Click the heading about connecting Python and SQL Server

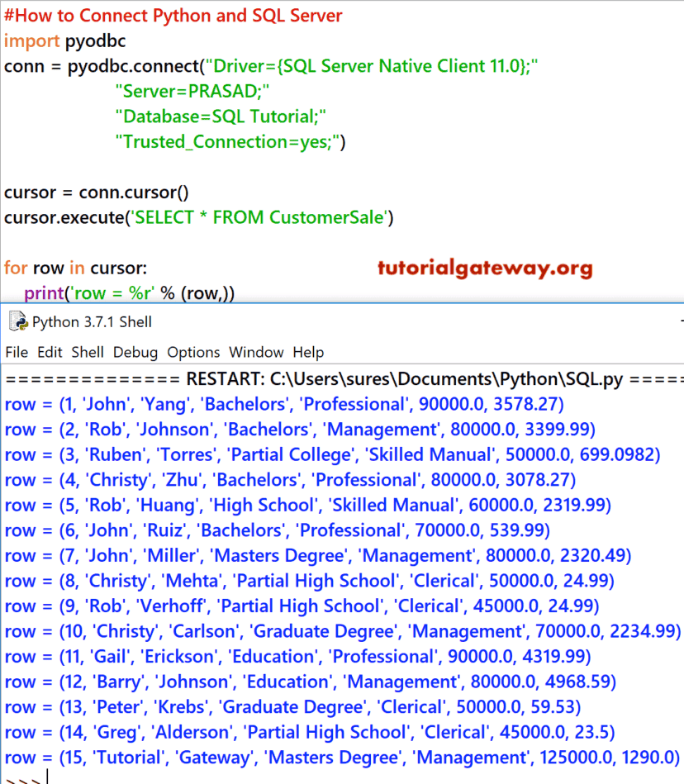click(173, 15)
